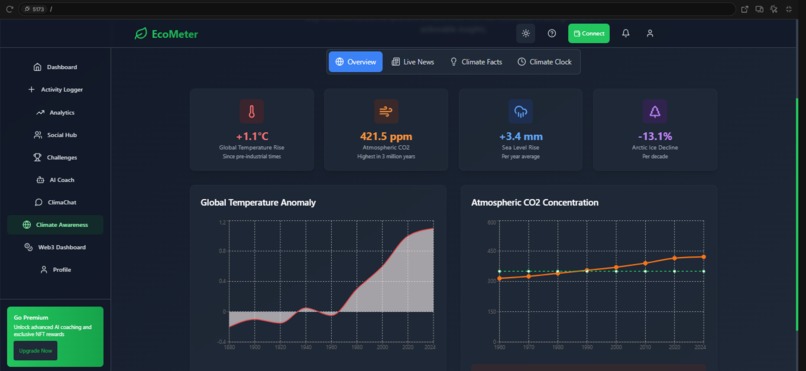
Task: Click the -13.1% Arctic ice value
Action: point(655,137)
